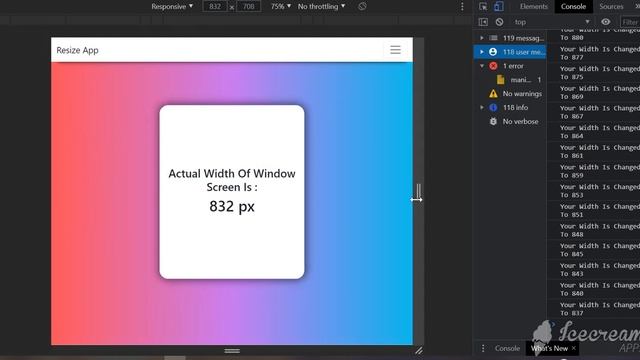Open the 75% zoom dropdown

click(x=281, y=7)
